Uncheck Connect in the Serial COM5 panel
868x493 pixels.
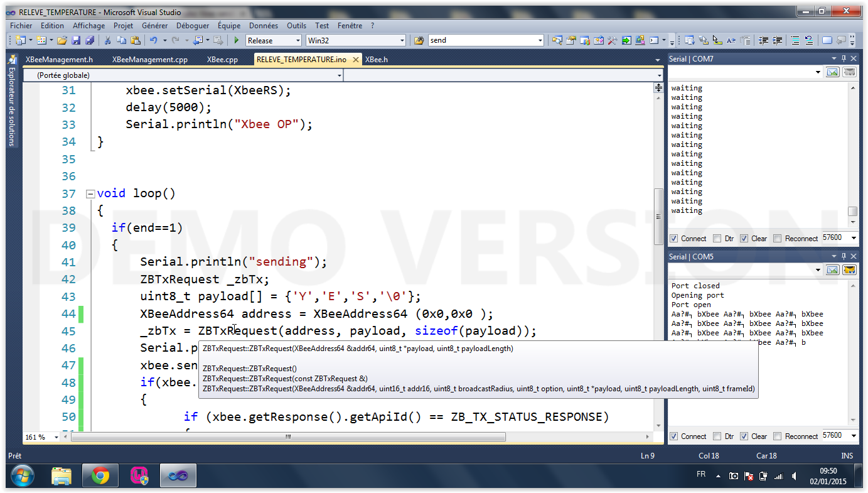coord(674,436)
